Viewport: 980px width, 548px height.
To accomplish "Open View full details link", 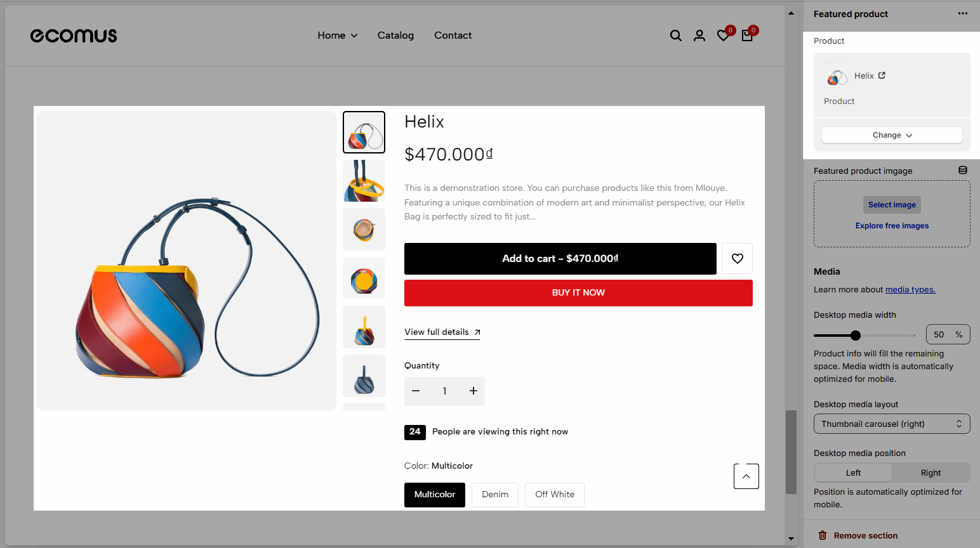I will click(x=442, y=332).
